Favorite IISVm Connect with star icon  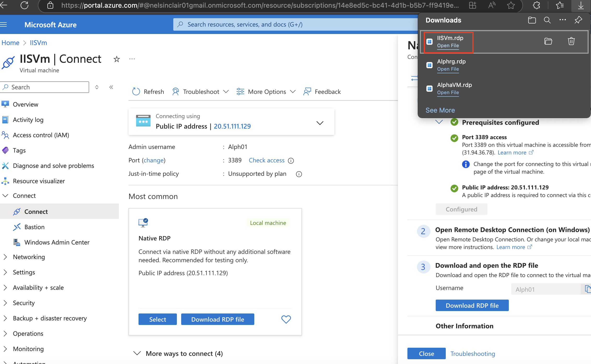(x=117, y=59)
